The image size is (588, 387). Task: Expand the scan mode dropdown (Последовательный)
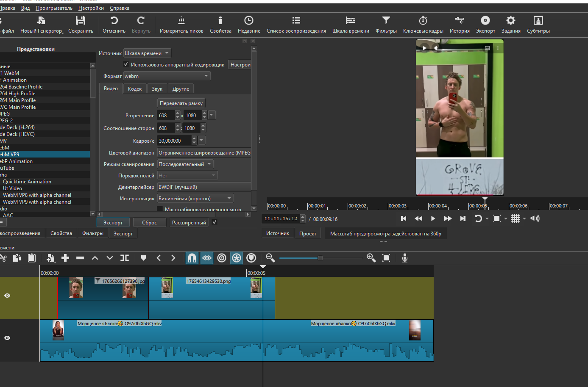[185, 164]
